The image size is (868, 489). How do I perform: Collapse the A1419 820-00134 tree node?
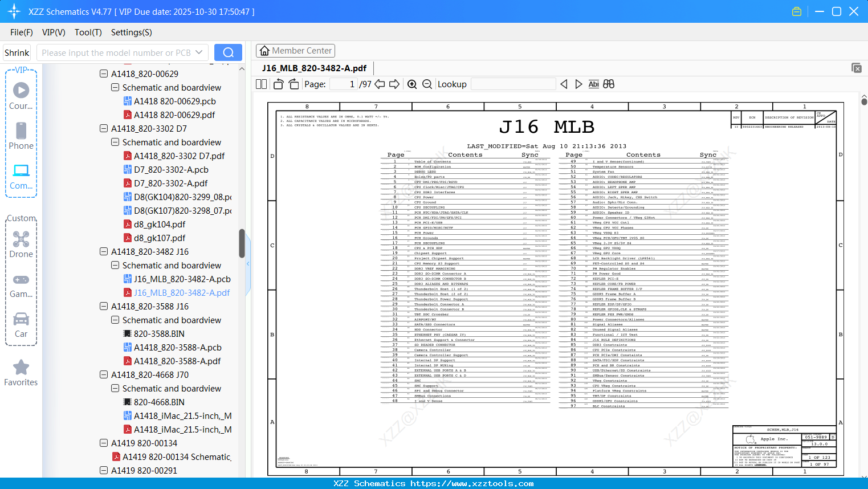104,443
